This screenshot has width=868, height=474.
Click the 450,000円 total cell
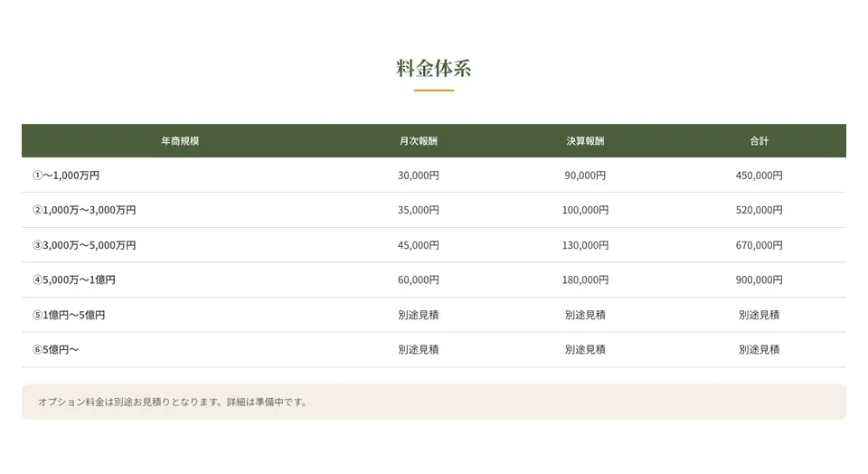(x=759, y=175)
